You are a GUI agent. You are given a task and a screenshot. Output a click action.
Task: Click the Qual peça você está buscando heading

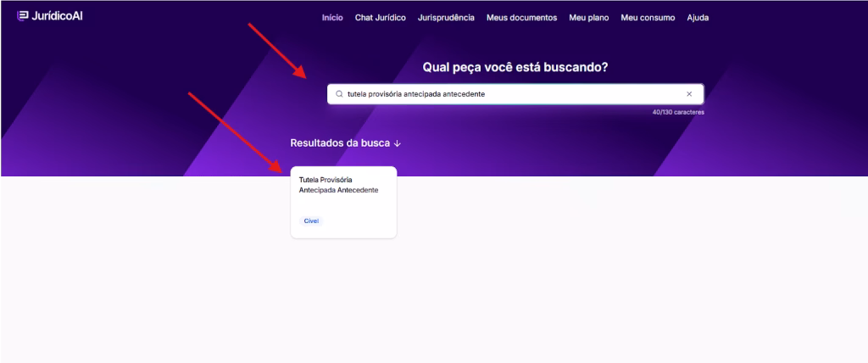(x=515, y=68)
